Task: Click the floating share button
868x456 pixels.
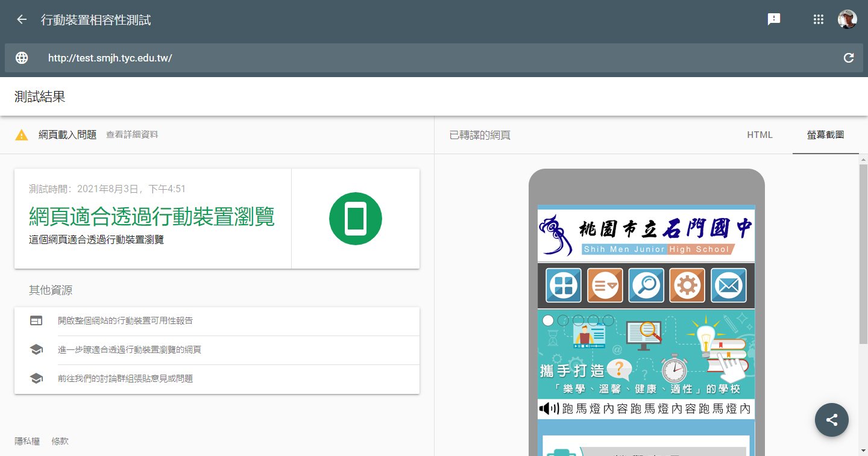Action: tap(831, 420)
